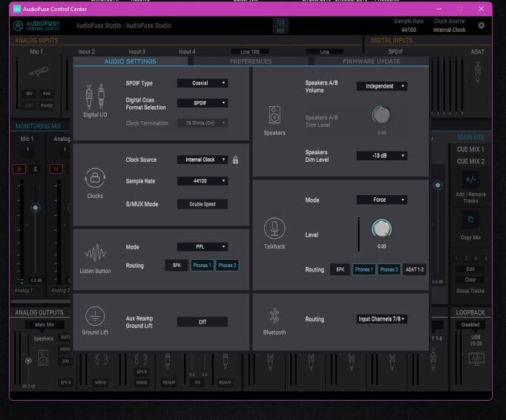Click the padlock next to Clock Source
Image resolution: width=506 pixels, height=420 pixels.
[x=235, y=160]
